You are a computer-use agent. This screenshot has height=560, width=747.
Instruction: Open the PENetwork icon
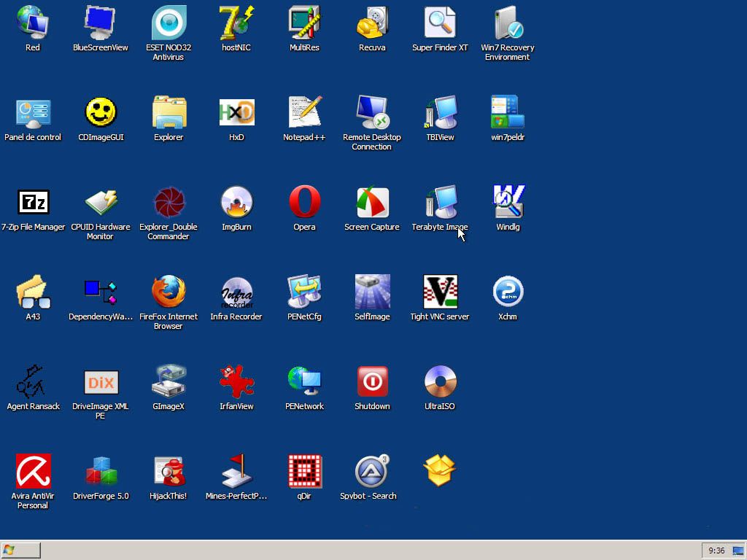pyautogui.click(x=304, y=382)
